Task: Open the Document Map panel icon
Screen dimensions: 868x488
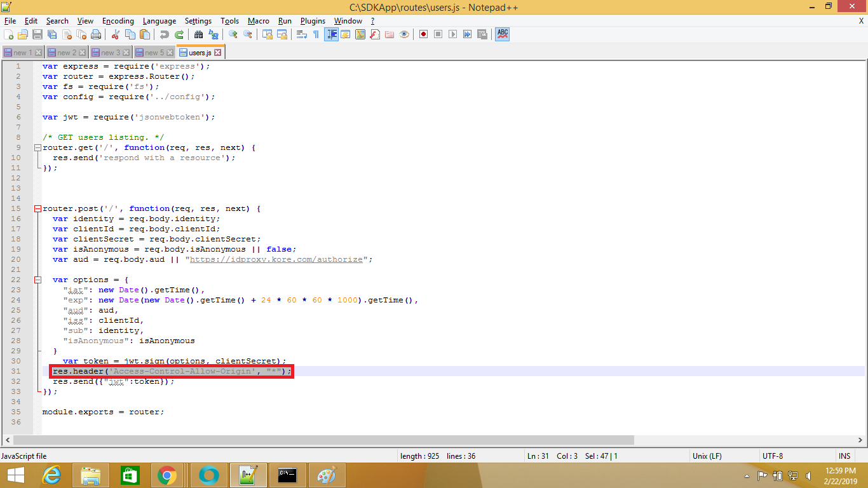Action: pos(360,34)
